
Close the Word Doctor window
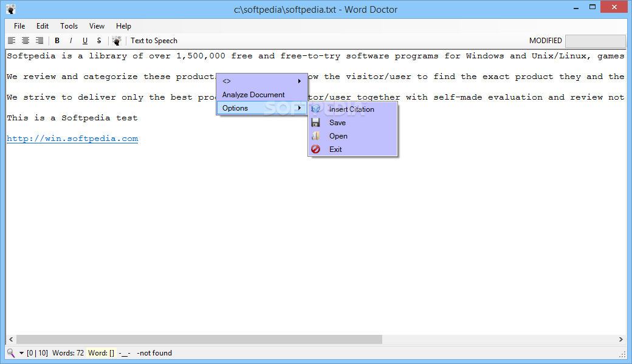pyautogui.click(x=614, y=7)
